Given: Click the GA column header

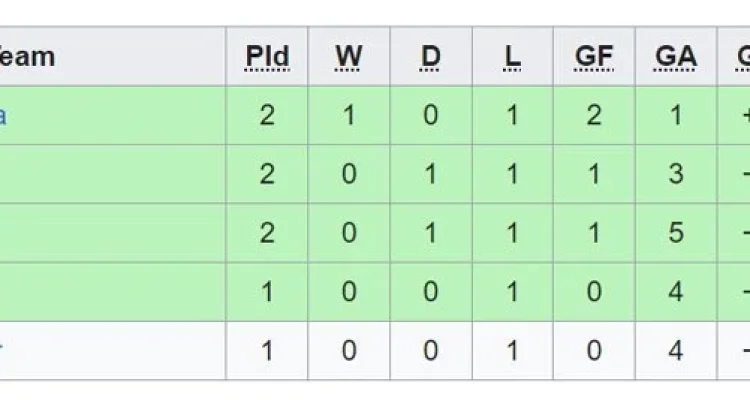Looking at the screenshot, I should pyautogui.click(x=676, y=56).
